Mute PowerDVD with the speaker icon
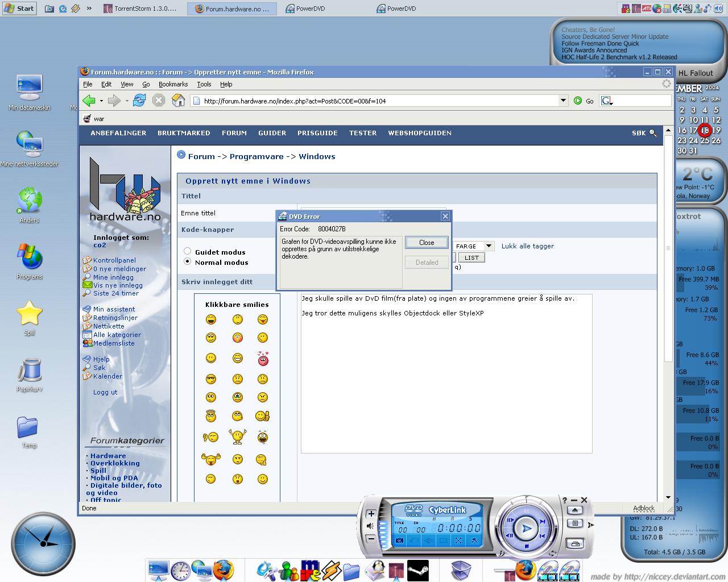 click(370, 526)
